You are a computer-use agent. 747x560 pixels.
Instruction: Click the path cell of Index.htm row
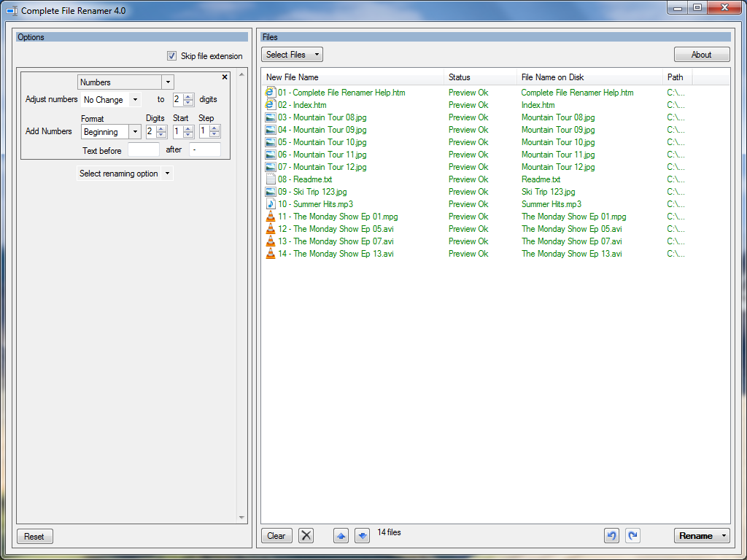pyautogui.click(x=676, y=105)
